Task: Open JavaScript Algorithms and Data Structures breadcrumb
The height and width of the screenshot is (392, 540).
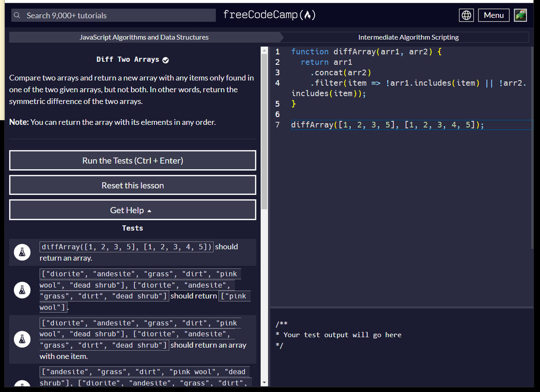Action: pos(144,37)
